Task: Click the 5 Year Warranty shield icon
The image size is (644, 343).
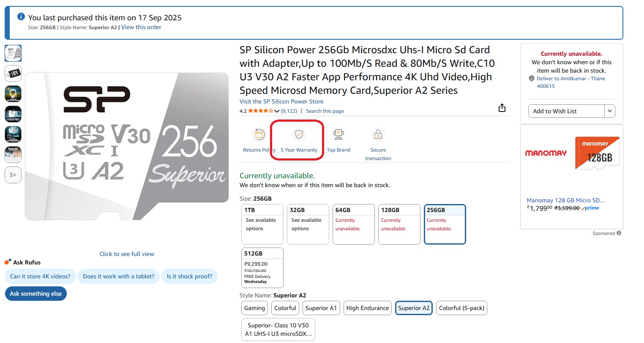Action: (299, 135)
